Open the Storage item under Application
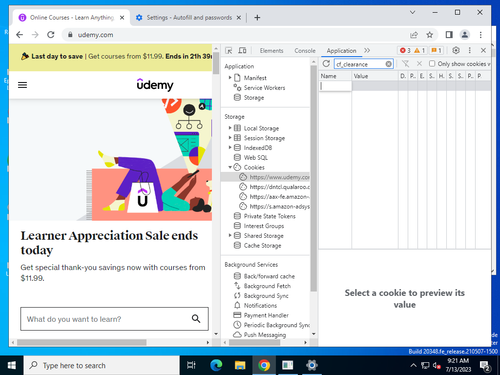 point(254,98)
